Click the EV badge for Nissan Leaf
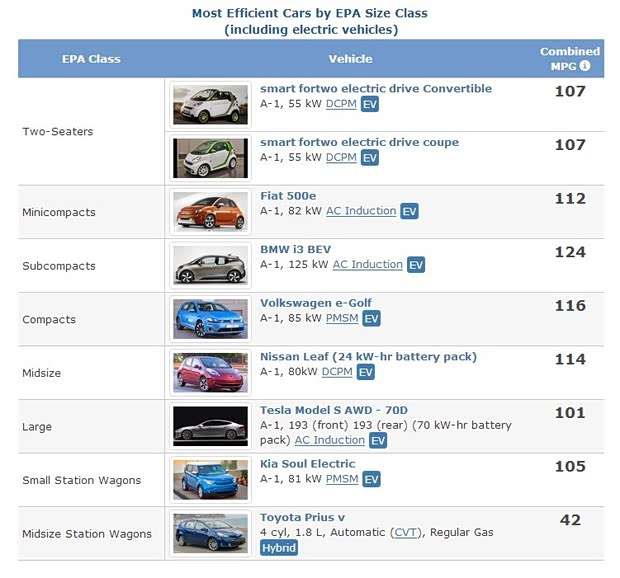 [366, 372]
